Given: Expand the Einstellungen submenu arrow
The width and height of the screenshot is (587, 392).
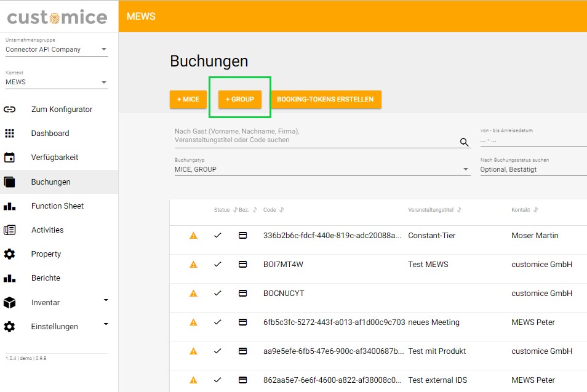Looking at the screenshot, I should point(106,324).
